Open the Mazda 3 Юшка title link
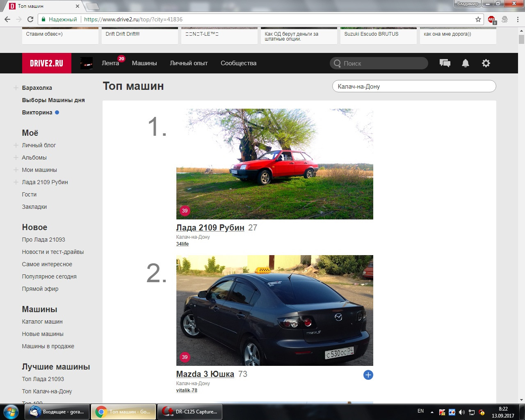 pyautogui.click(x=205, y=374)
